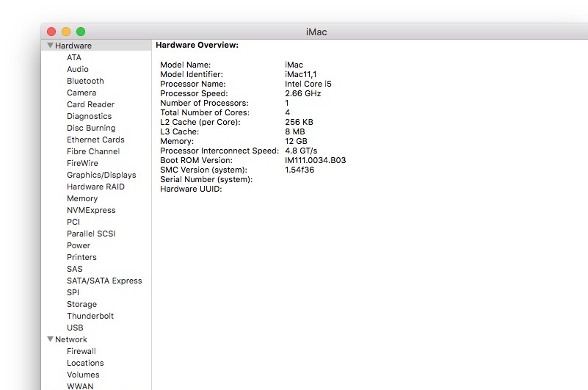Open the Firewall network entry

tap(81, 351)
